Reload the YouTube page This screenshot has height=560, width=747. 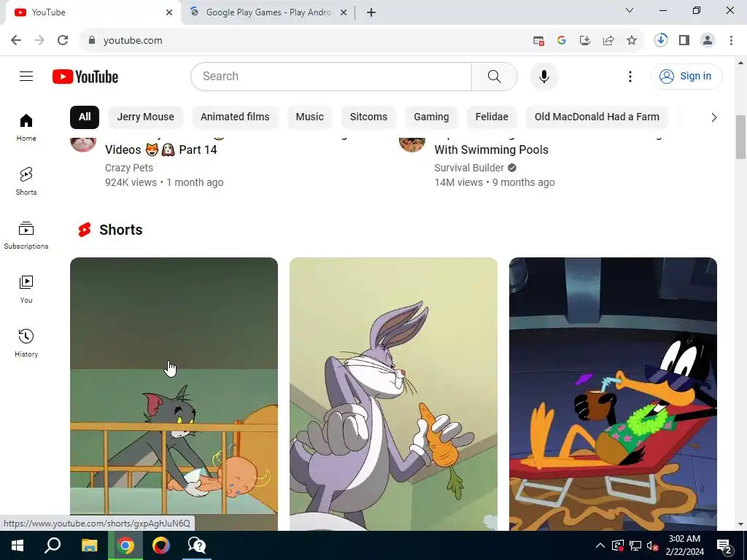click(x=63, y=41)
